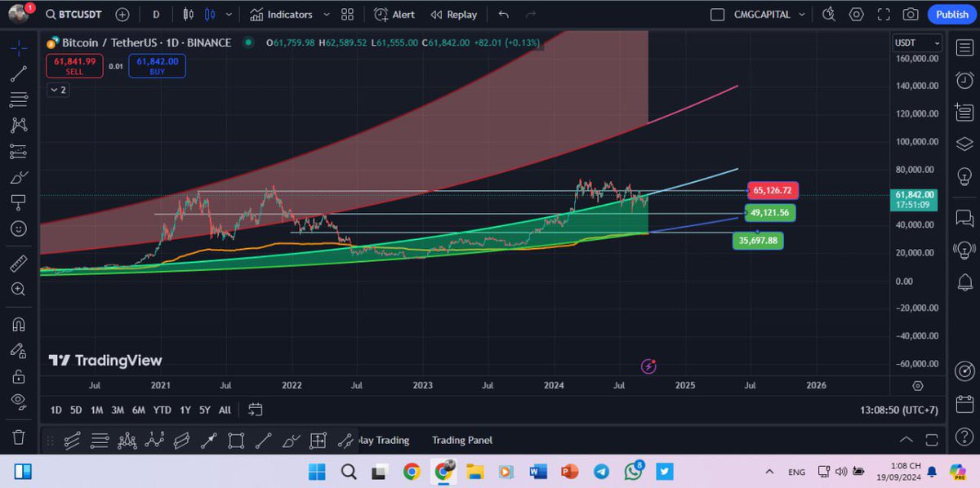Select the trend line drawing tool
Viewport: 980px width, 488px height.
(19, 73)
